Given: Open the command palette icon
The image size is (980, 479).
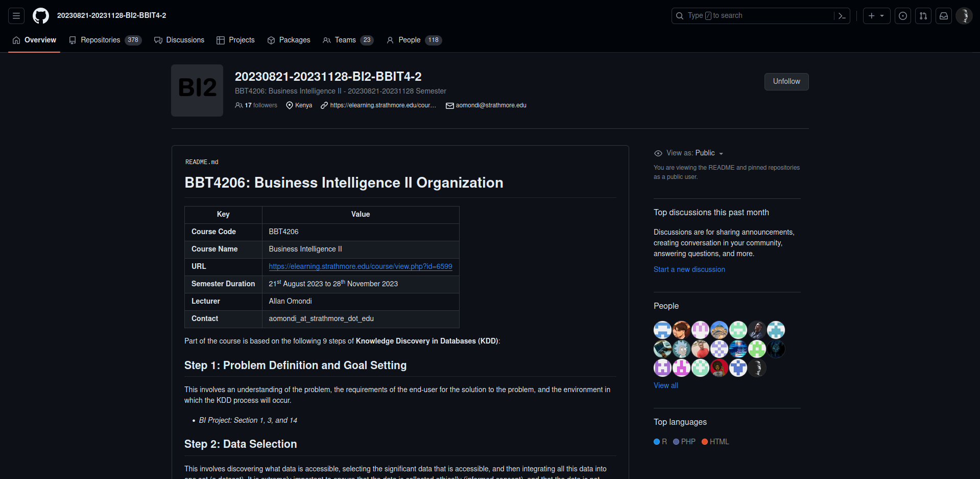Looking at the screenshot, I should [842, 16].
